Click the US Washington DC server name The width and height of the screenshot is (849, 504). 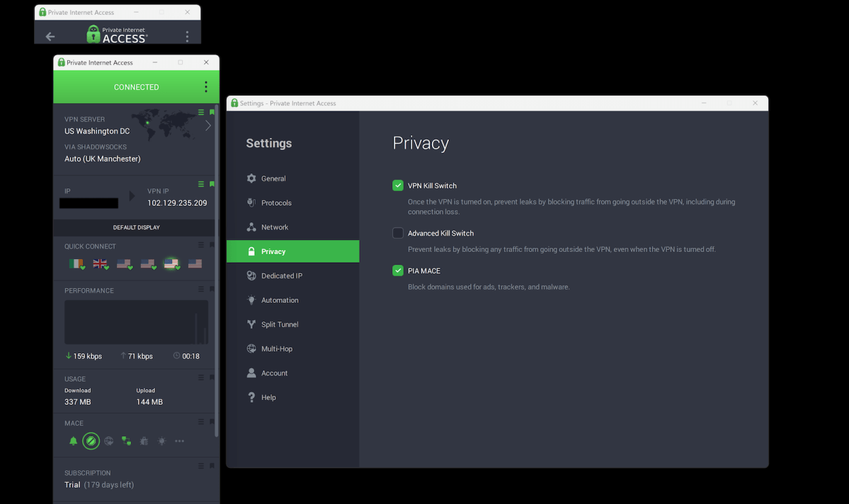click(x=97, y=131)
